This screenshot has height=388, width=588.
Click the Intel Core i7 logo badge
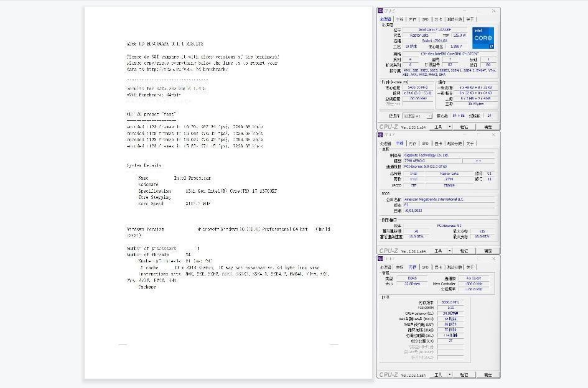point(483,38)
